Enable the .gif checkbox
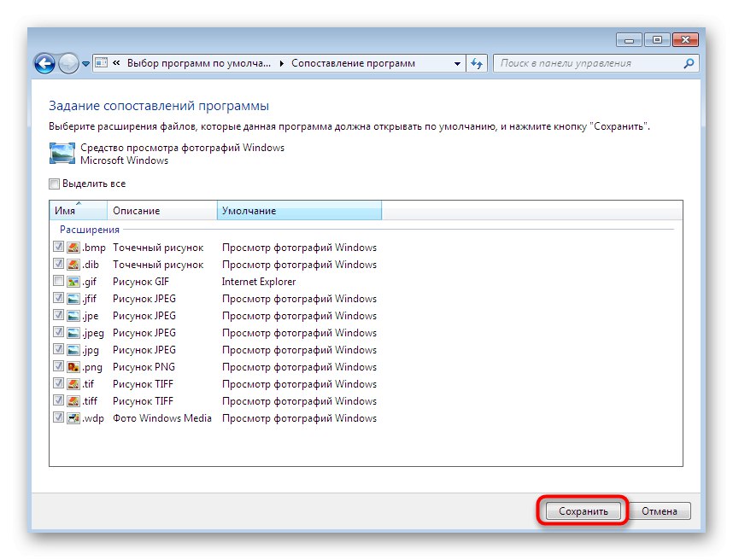733x560 pixels. click(58, 281)
